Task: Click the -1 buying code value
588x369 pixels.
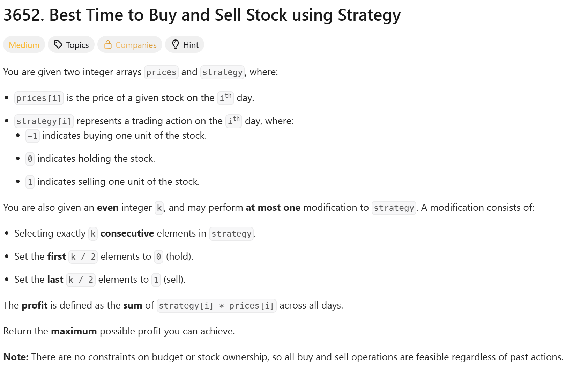Action: (32, 136)
